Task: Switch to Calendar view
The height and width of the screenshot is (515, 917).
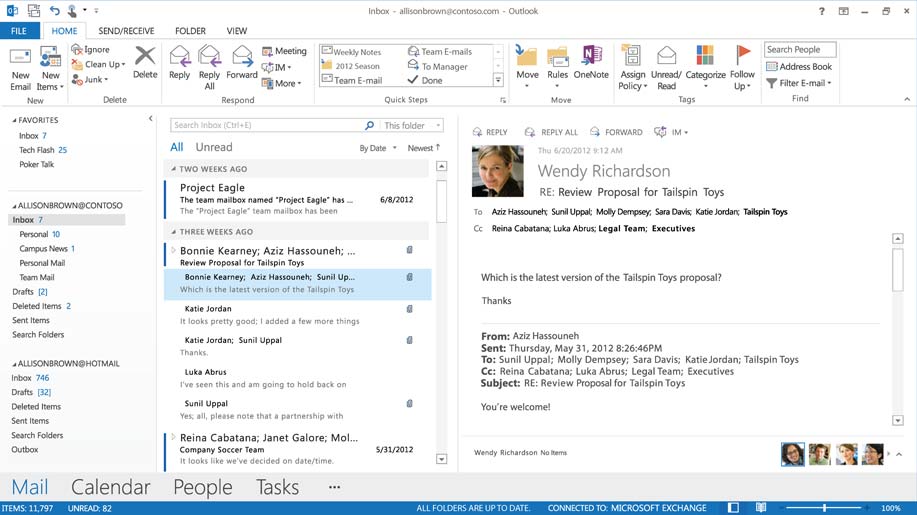Action: point(111,487)
